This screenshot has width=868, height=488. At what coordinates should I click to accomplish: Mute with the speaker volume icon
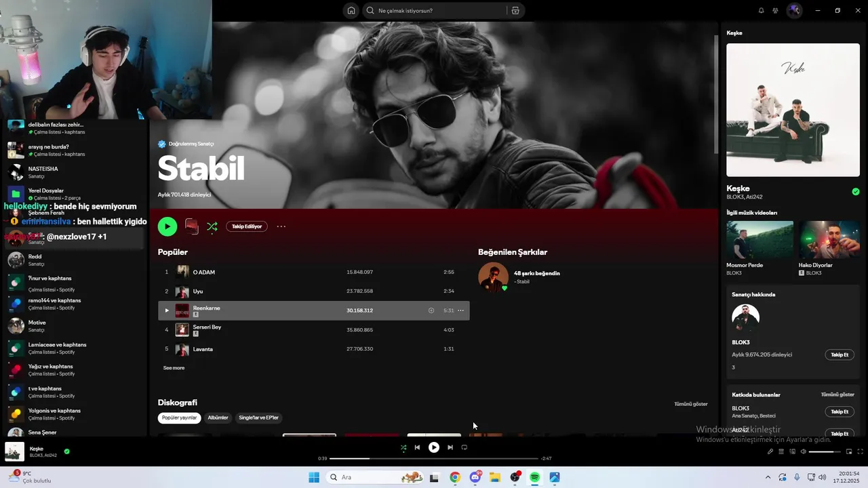click(804, 451)
